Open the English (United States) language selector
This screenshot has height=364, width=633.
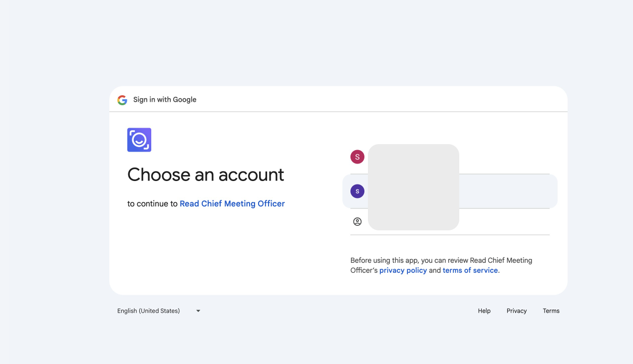(x=159, y=311)
